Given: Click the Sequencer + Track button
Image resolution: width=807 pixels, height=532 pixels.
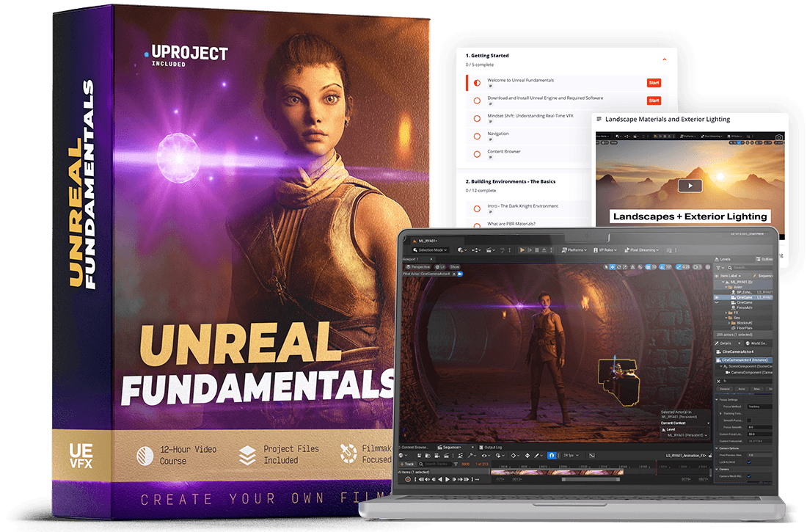Looking at the screenshot, I should pos(408,464).
